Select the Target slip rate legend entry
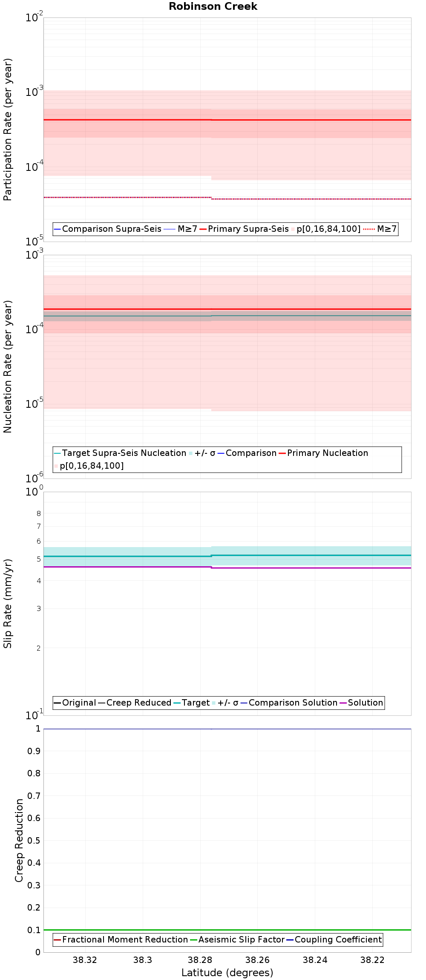 [192, 703]
